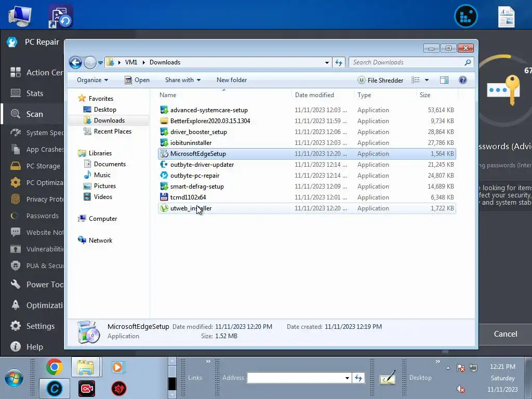Select the utweb_installer file icon
532x399 pixels.
pos(164,208)
